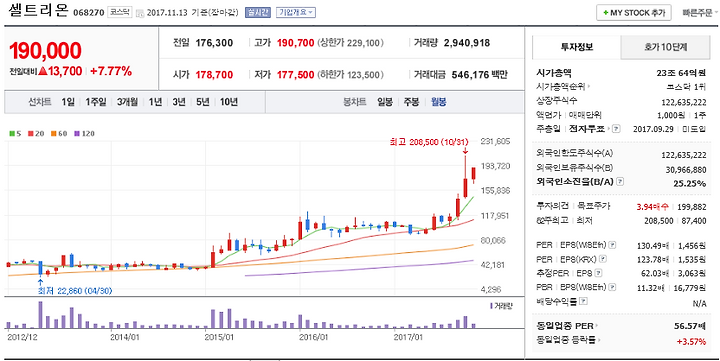The height and width of the screenshot is (361, 720).
Task: Click the 시가 178,700 value
Action: pyautogui.click(x=214, y=74)
